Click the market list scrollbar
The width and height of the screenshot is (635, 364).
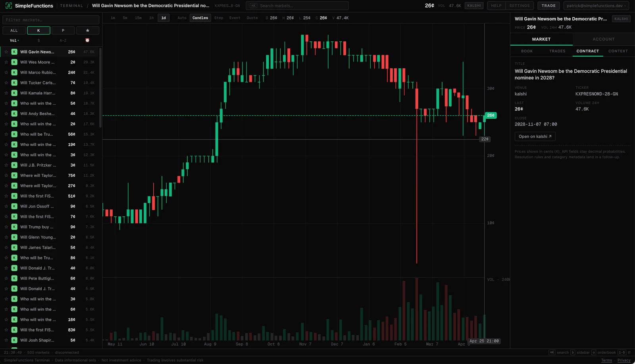pos(100,88)
